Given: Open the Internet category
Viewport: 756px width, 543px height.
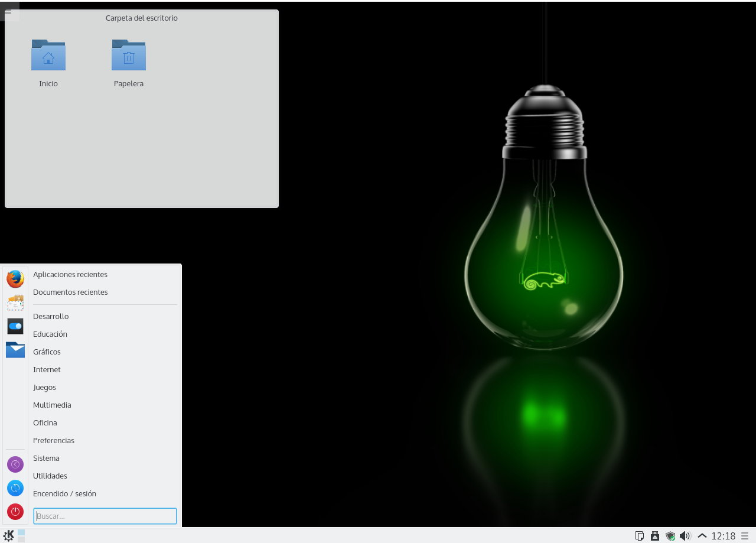Looking at the screenshot, I should [x=47, y=369].
